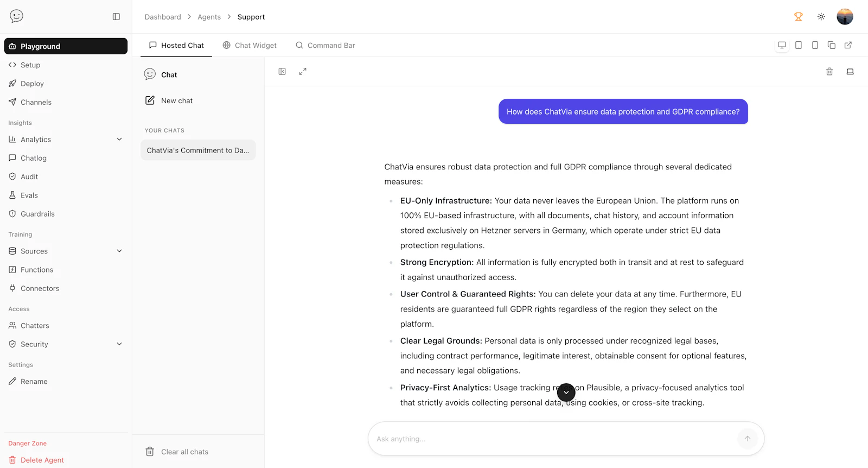
Task: Expand chat to fullscreen arrows icon
Action: pos(303,72)
